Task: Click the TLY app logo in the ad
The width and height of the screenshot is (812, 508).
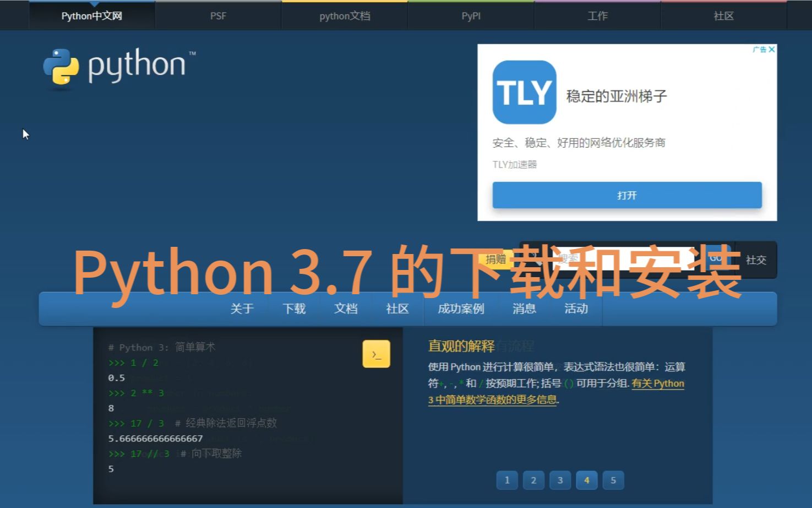Action: (524, 92)
